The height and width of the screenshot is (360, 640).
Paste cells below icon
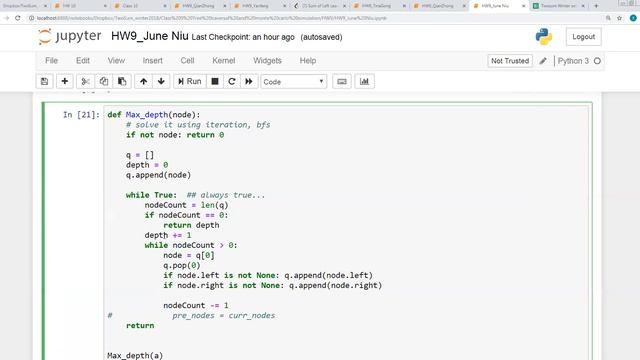(x=122, y=81)
